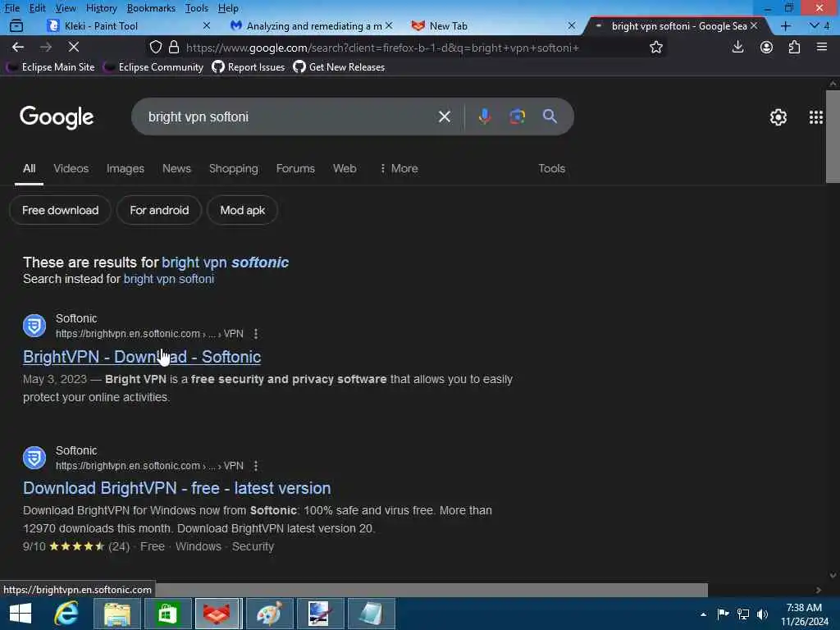
Task: Select the News search filter
Action: coord(176,168)
